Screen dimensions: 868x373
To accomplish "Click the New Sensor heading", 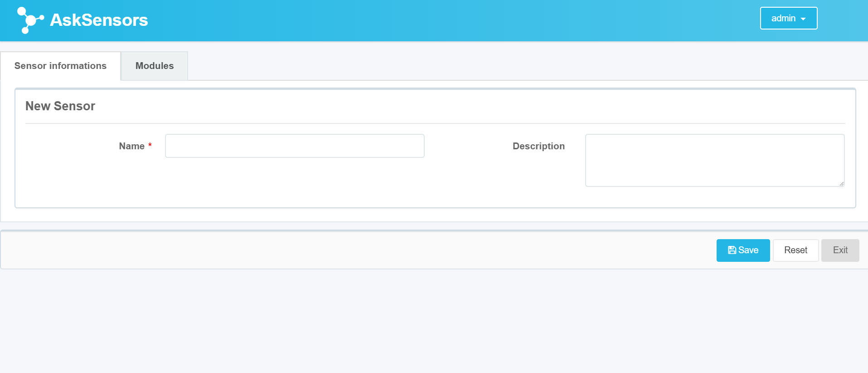I will (60, 106).
